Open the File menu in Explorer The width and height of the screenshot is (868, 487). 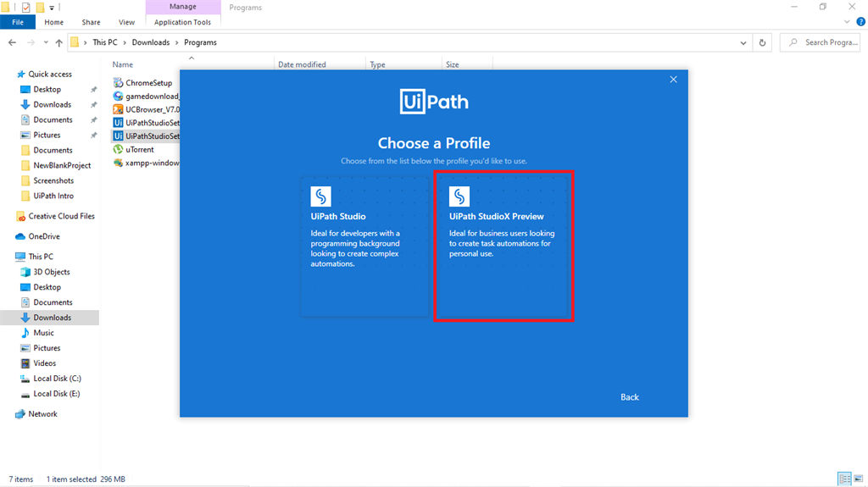pyautogui.click(x=18, y=22)
